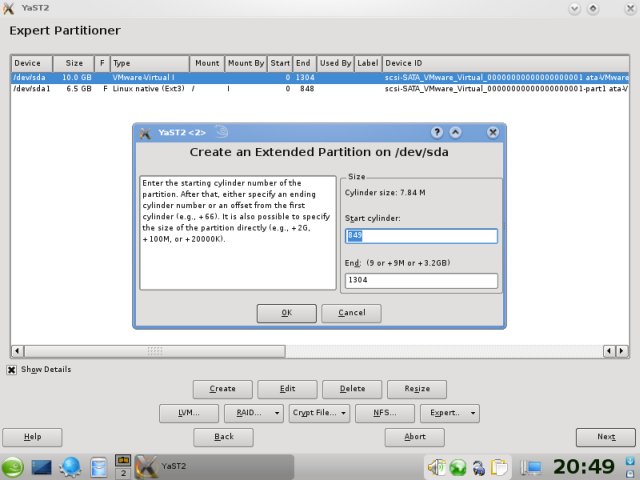
Task: Click the help question mark in dialog titlebar
Action: point(437,132)
